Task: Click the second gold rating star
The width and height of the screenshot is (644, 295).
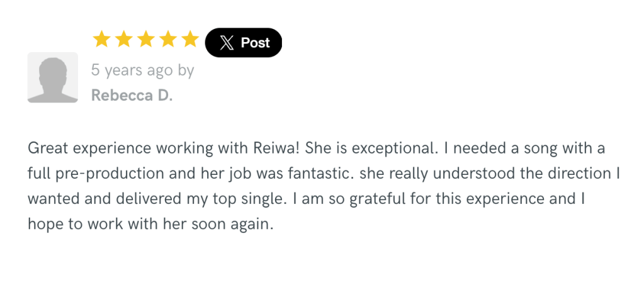Action: [x=123, y=40]
